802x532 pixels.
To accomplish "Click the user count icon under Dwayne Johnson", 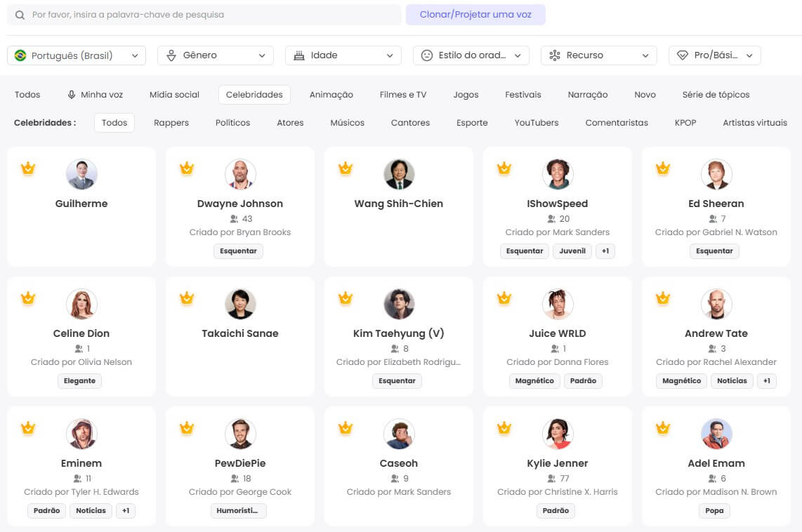I will [x=235, y=219].
